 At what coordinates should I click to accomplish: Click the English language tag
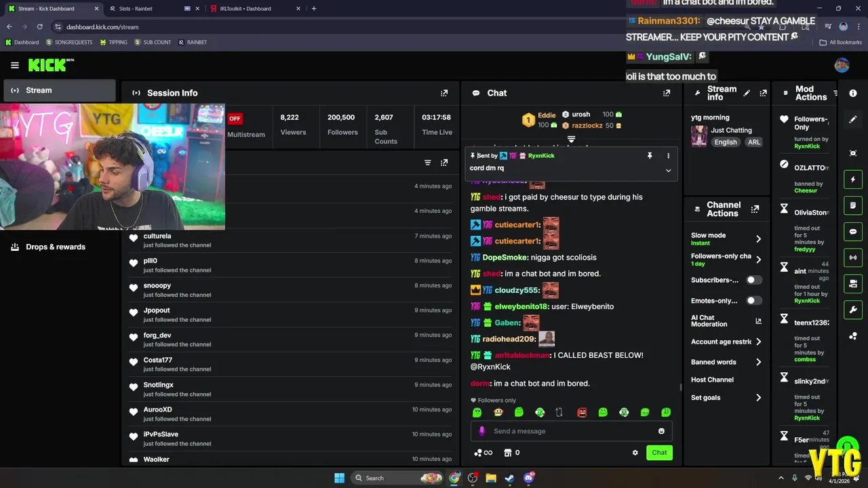click(x=726, y=142)
